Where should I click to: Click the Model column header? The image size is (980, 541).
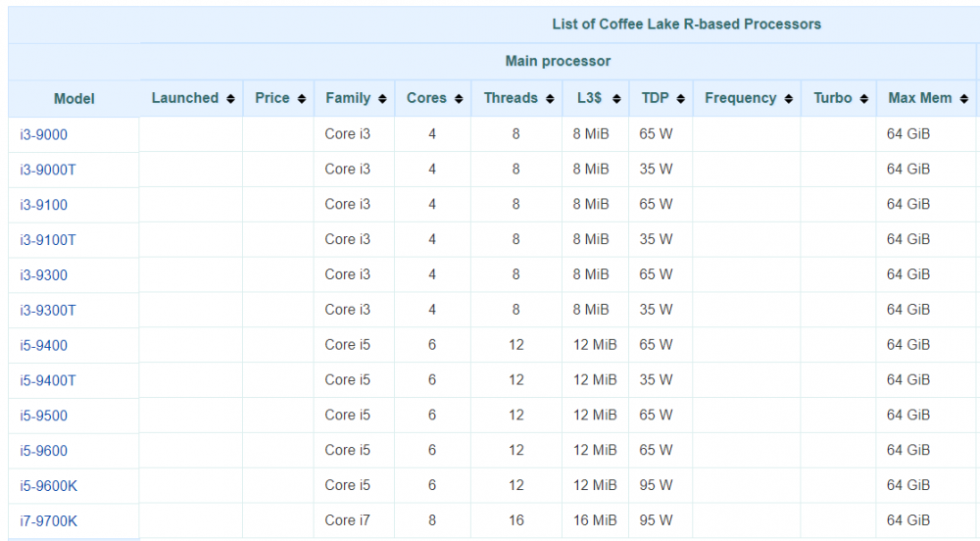point(73,99)
